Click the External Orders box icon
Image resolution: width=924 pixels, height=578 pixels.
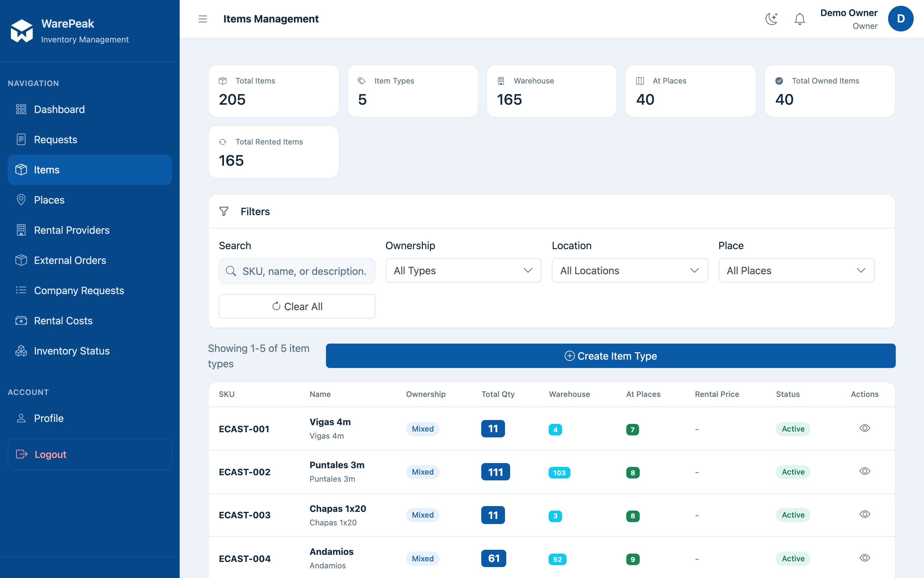click(21, 260)
